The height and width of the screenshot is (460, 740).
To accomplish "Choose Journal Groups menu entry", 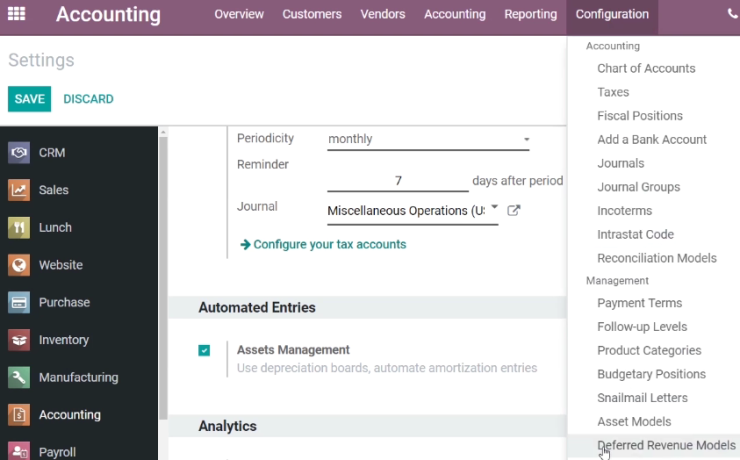I will (639, 187).
